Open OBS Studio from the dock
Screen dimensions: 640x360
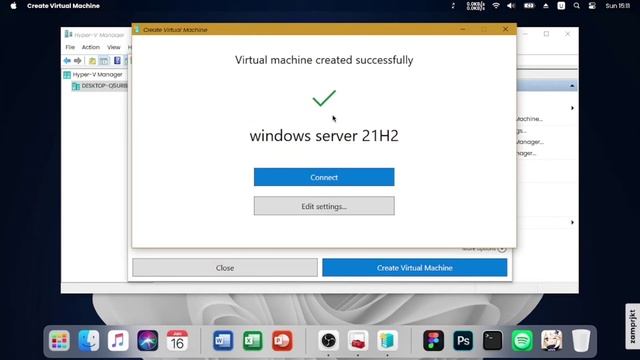click(329, 340)
